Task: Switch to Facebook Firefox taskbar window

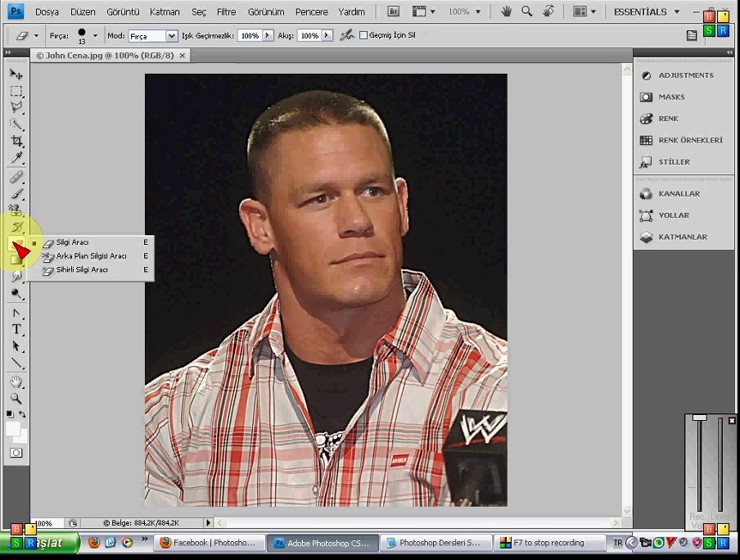Action: 209,543
